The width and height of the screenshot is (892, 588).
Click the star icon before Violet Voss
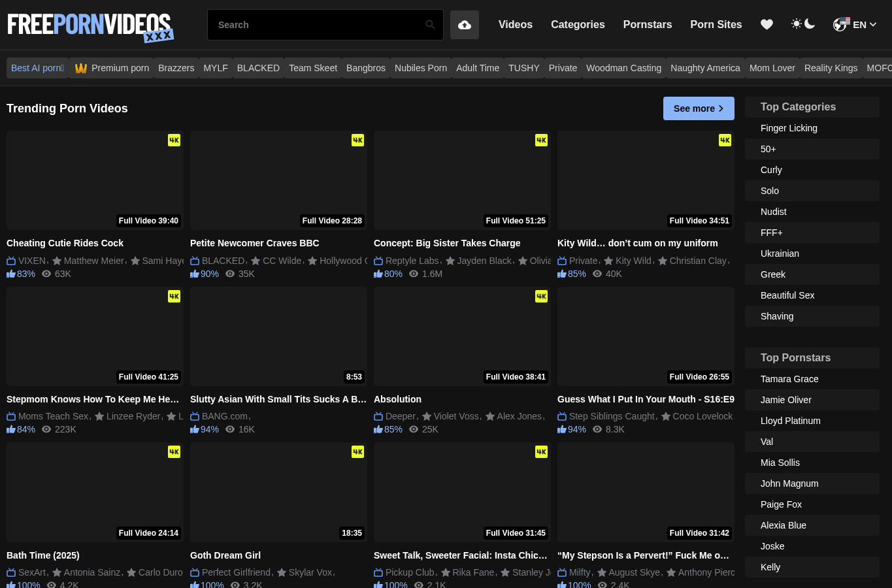(x=427, y=416)
